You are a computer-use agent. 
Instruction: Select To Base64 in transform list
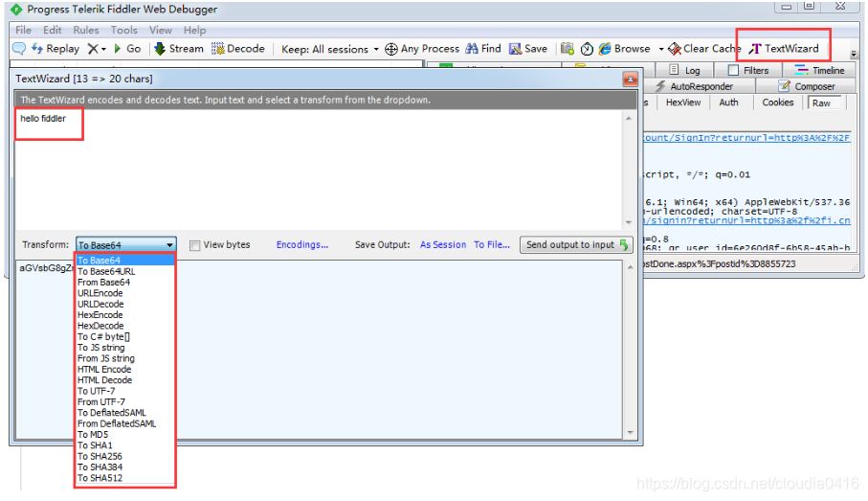(125, 261)
